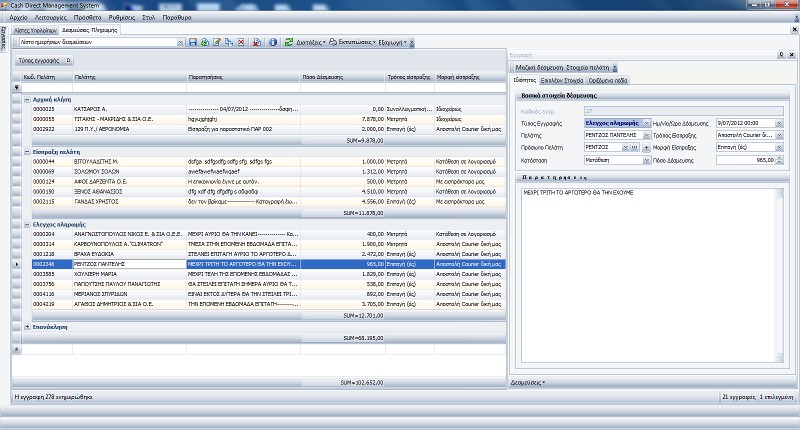The width and height of the screenshot is (800, 430).
Task: Click the green refresh arrows icon
Action: [x=289, y=42]
